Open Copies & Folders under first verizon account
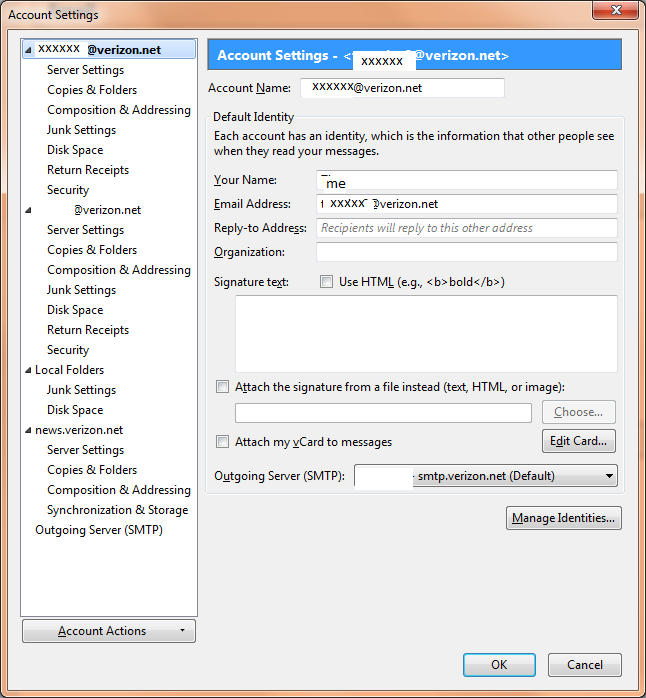This screenshot has height=698, width=646. 92,90
